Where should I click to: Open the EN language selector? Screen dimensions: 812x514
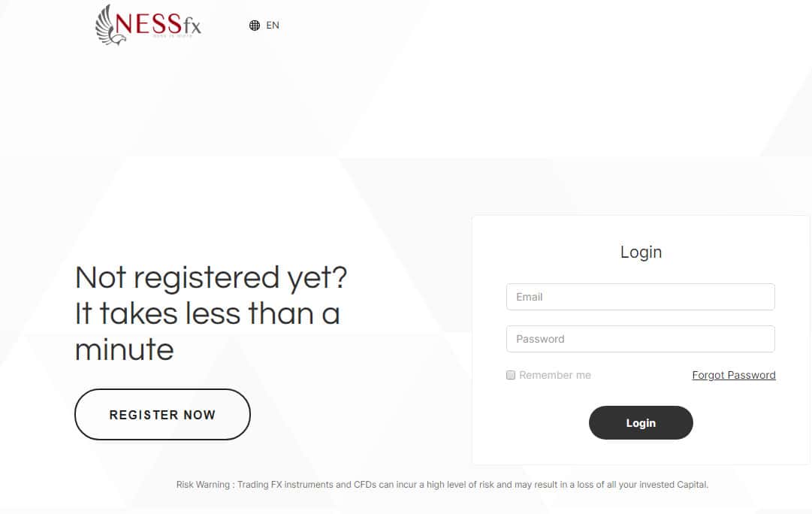(272, 26)
